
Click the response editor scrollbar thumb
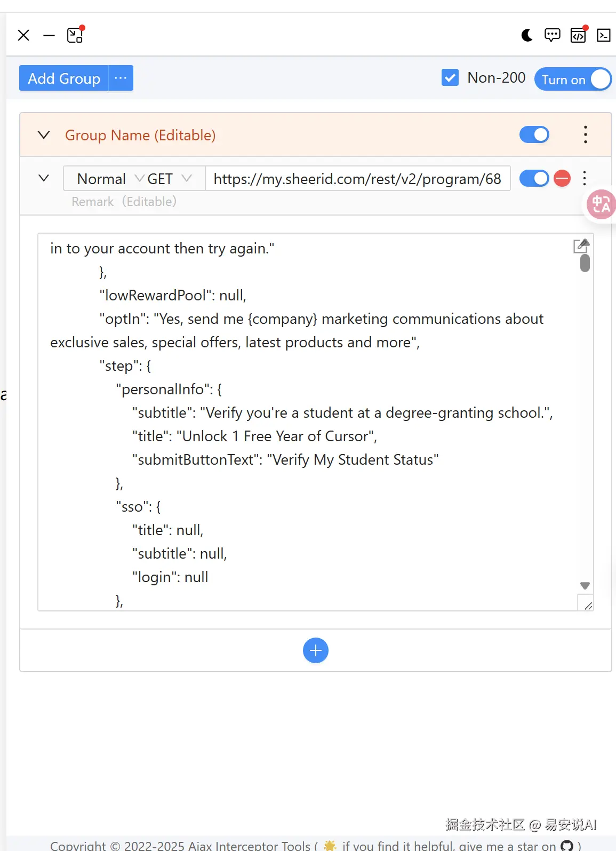coord(585,263)
